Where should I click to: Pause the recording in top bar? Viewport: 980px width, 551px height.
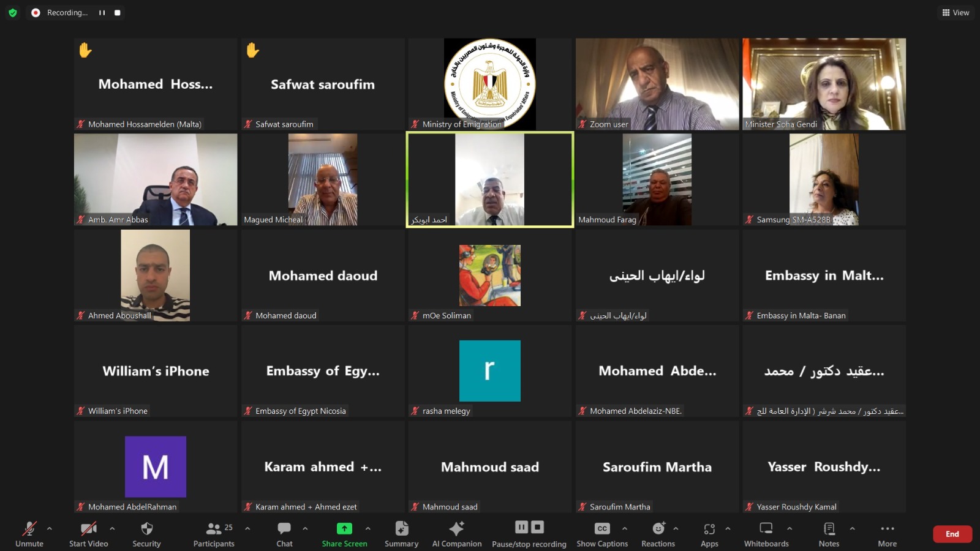tap(102, 12)
